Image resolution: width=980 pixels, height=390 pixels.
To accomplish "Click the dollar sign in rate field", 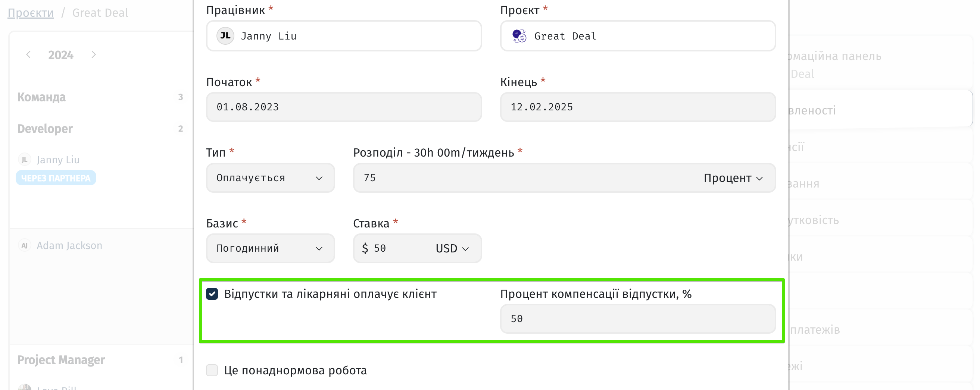I will point(365,248).
